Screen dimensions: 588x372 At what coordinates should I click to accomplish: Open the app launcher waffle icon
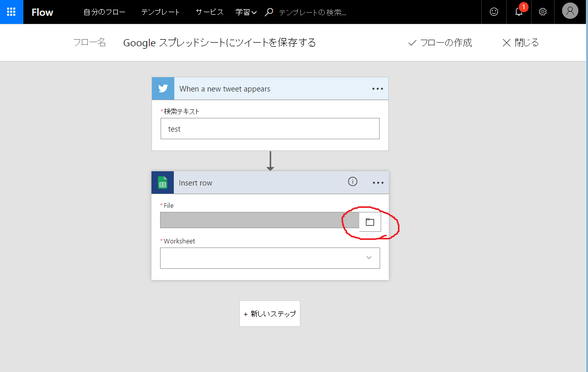tap(11, 12)
